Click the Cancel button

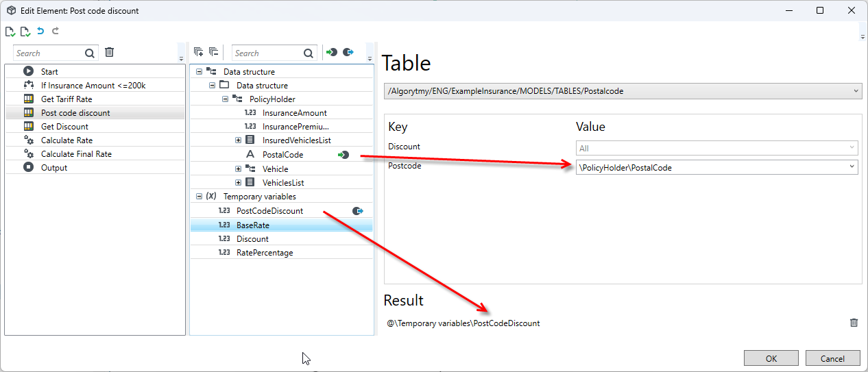pyautogui.click(x=833, y=358)
